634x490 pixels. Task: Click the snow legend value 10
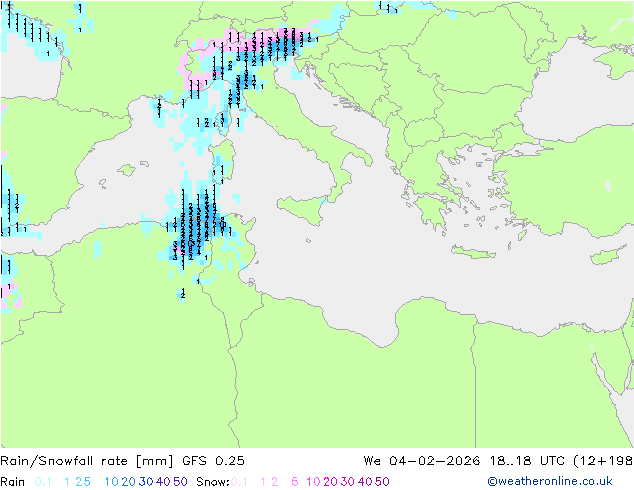coord(313,482)
